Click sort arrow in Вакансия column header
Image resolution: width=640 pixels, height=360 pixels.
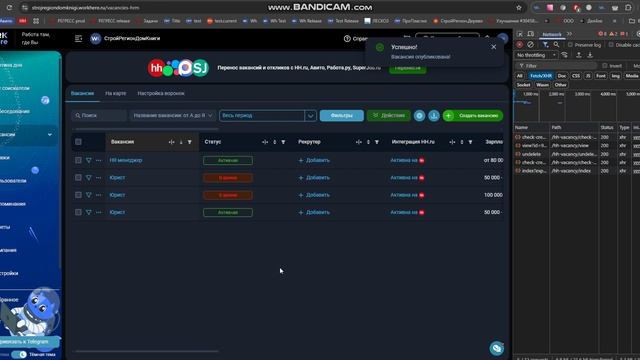coord(181,142)
